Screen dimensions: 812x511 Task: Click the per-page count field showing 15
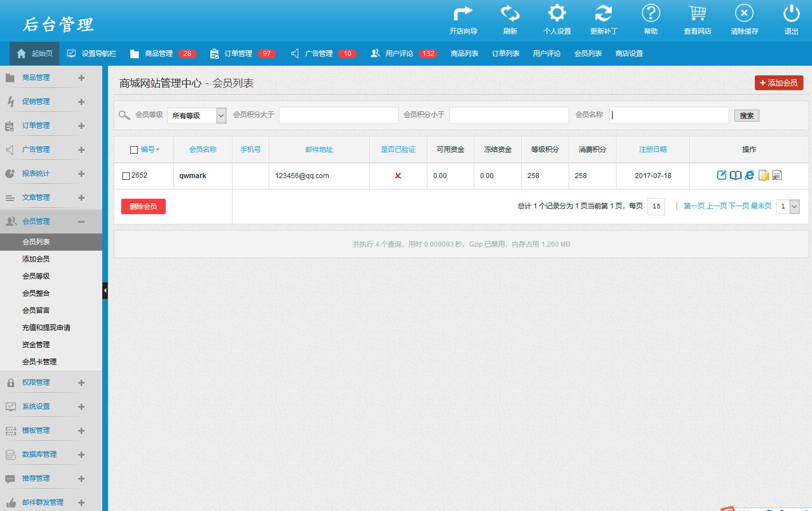click(x=657, y=206)
